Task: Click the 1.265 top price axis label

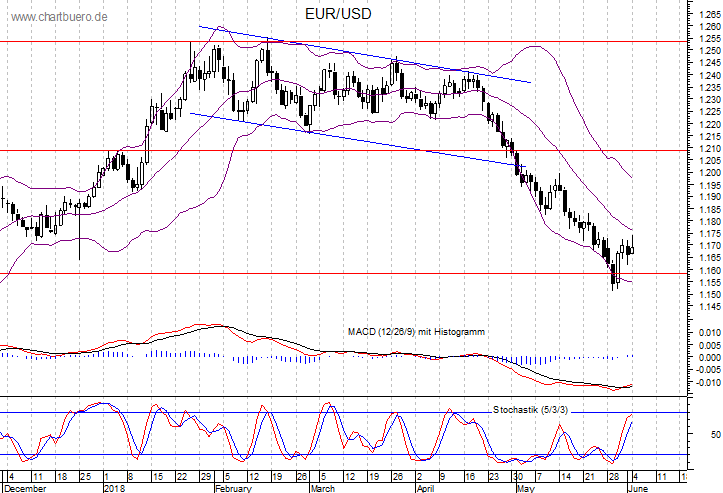Action: click(x=707, y=15)
